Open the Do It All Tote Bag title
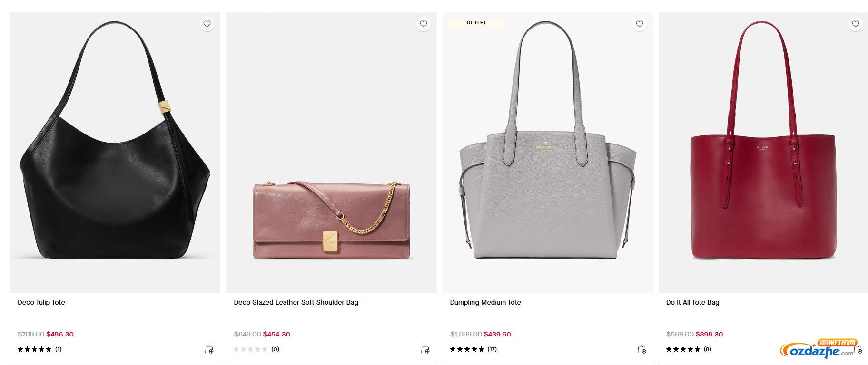Image resolution: width=868 pixels, height=365 pixels. (692, 302)
